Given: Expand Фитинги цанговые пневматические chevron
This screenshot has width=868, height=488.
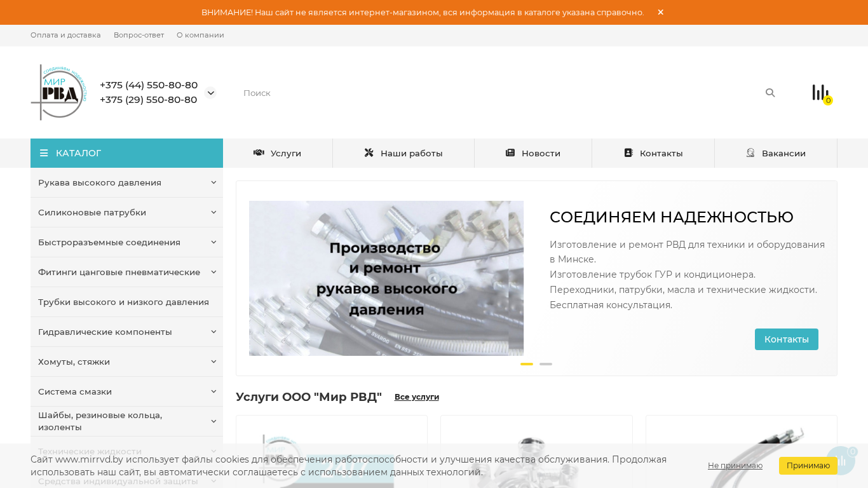Looking at the screenshot, I should tap(214, 272).
